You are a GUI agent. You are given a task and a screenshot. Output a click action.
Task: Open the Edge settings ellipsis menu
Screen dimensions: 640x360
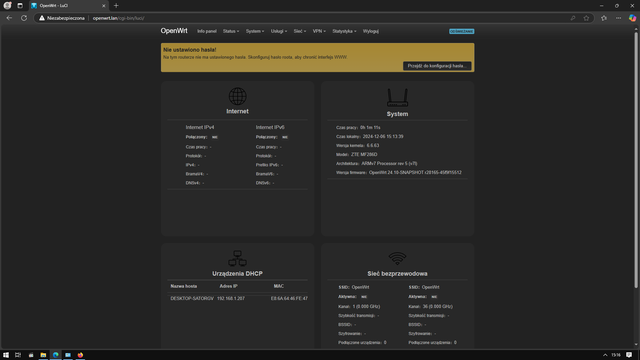coord(619,18)
